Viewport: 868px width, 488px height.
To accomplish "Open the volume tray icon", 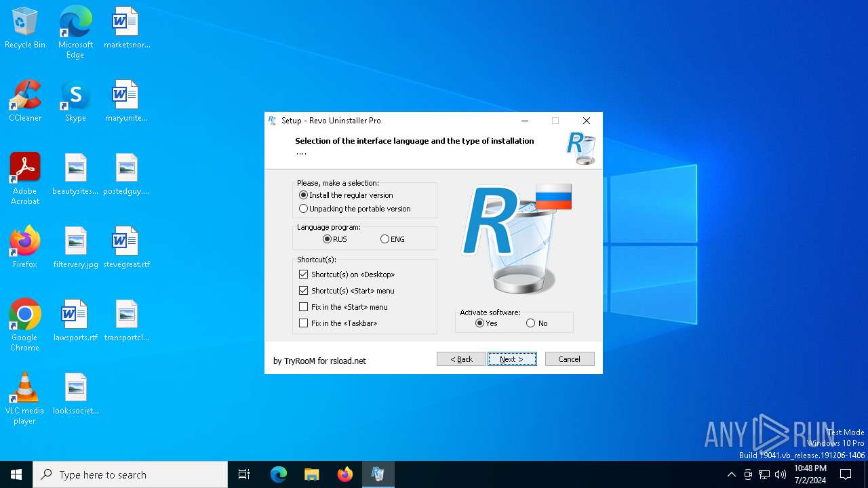I will (x=781, y=474).
